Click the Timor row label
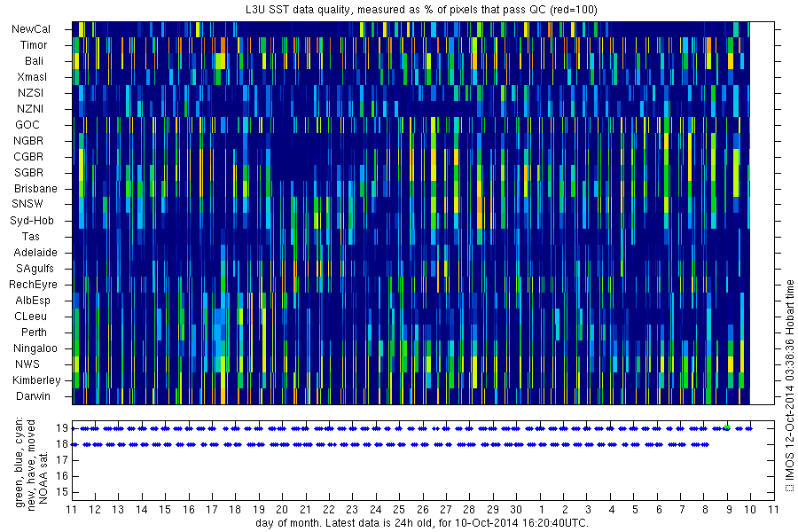Viewport: 798px width, 532px height. click(x=34, y=45)
